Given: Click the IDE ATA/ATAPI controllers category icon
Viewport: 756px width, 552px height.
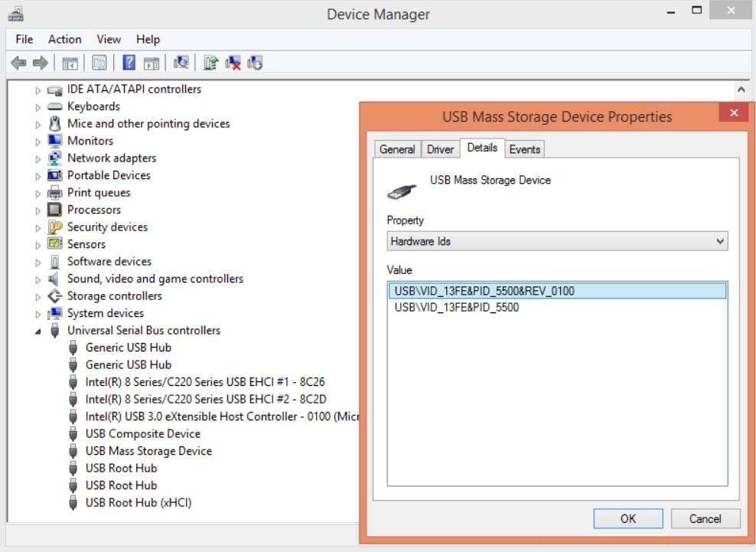Looking at the screenshot, I should pos(54,90).
